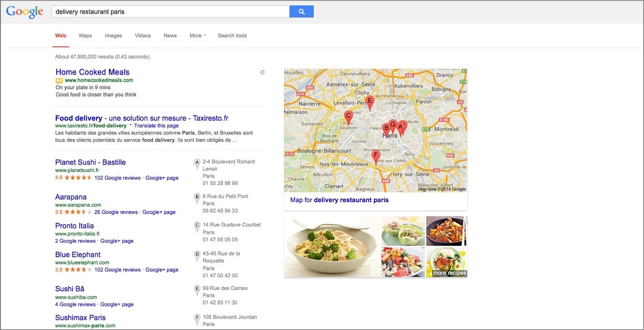Open Blue Elephant's Google+ page
The height and width of the screenshot is (330, 644).
[162, 270]
